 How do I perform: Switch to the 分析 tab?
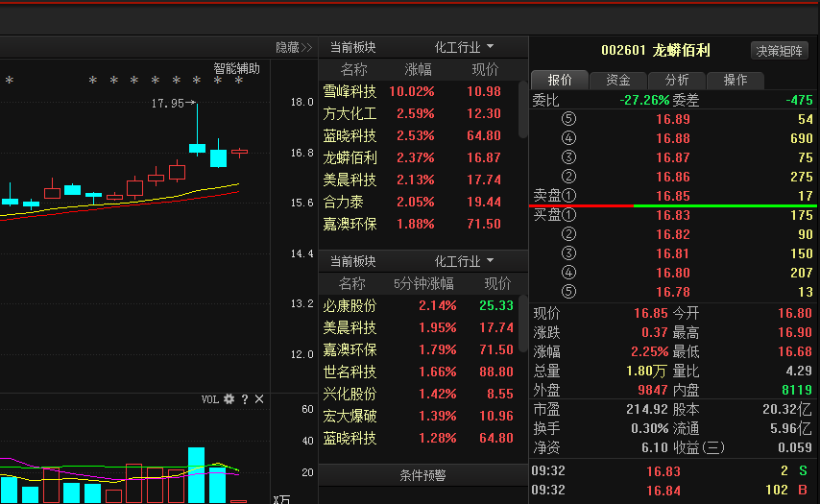(677, 81)
